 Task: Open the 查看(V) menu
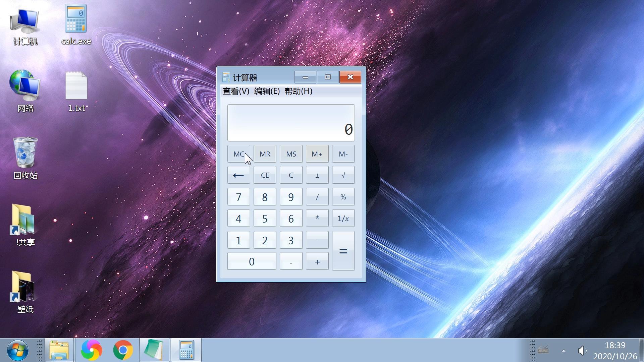coord(236,91)
